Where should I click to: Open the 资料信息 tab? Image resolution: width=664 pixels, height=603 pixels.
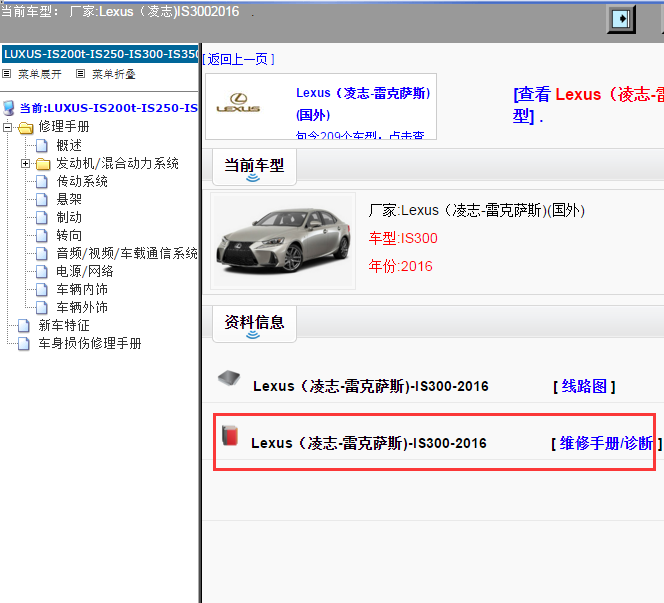pos(254,324)
